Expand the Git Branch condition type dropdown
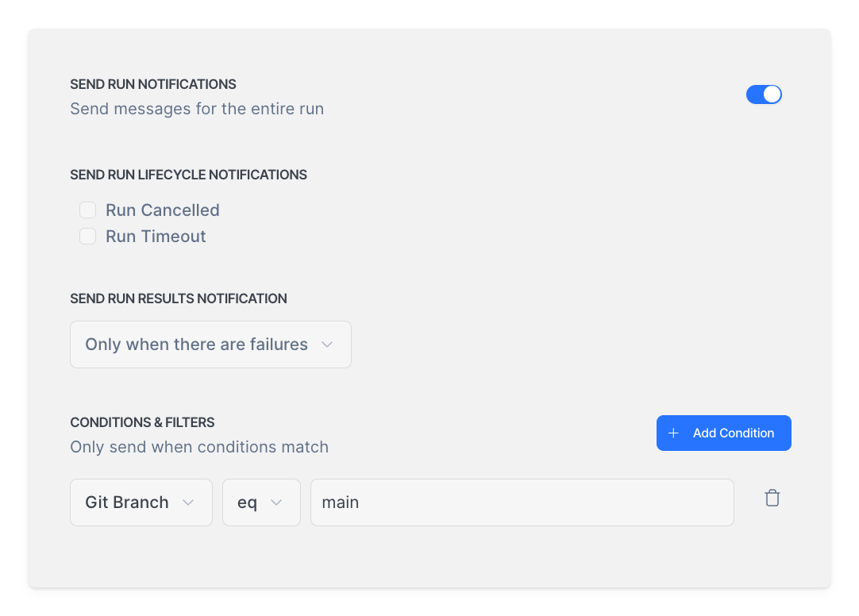 point(141,502)
